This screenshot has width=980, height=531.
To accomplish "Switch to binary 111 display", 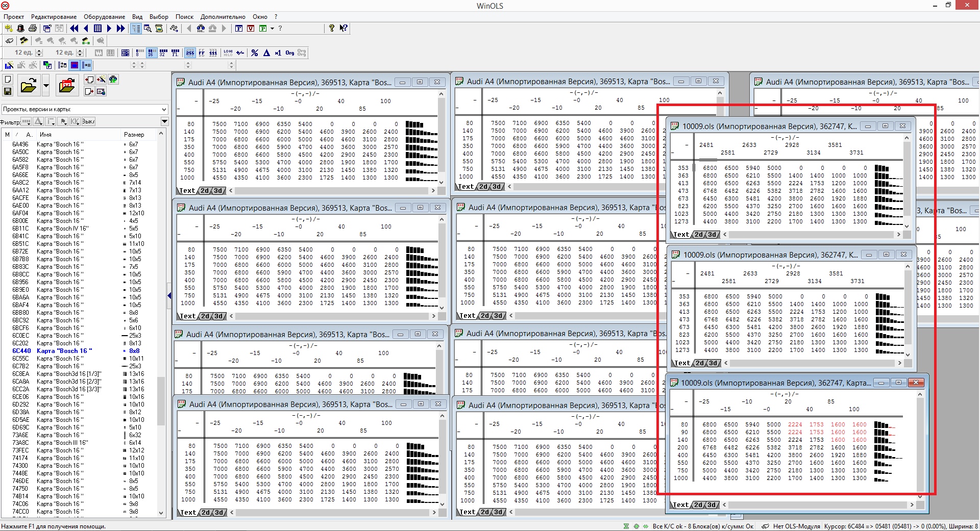I will click(213, 53).
